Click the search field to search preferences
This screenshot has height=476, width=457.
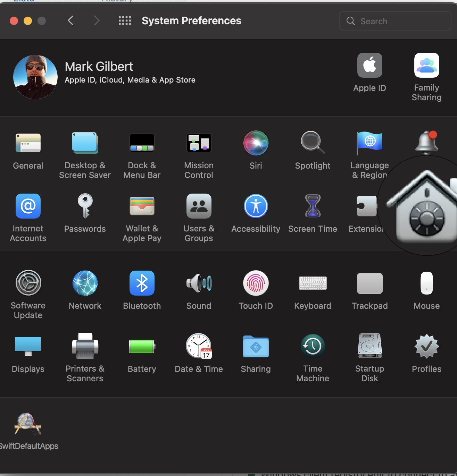tap(394, 21)
